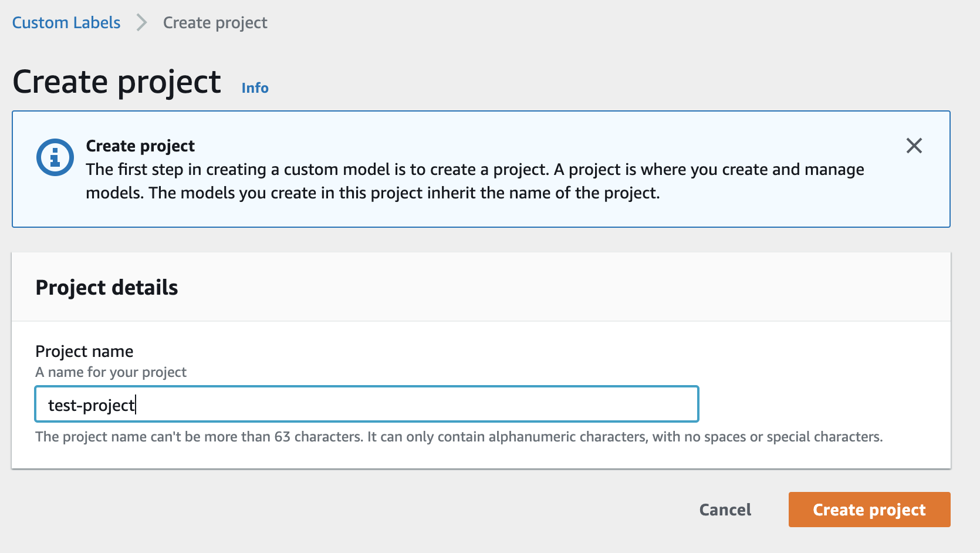Click the Project details section header
The image size is (980, 553).
107,288
